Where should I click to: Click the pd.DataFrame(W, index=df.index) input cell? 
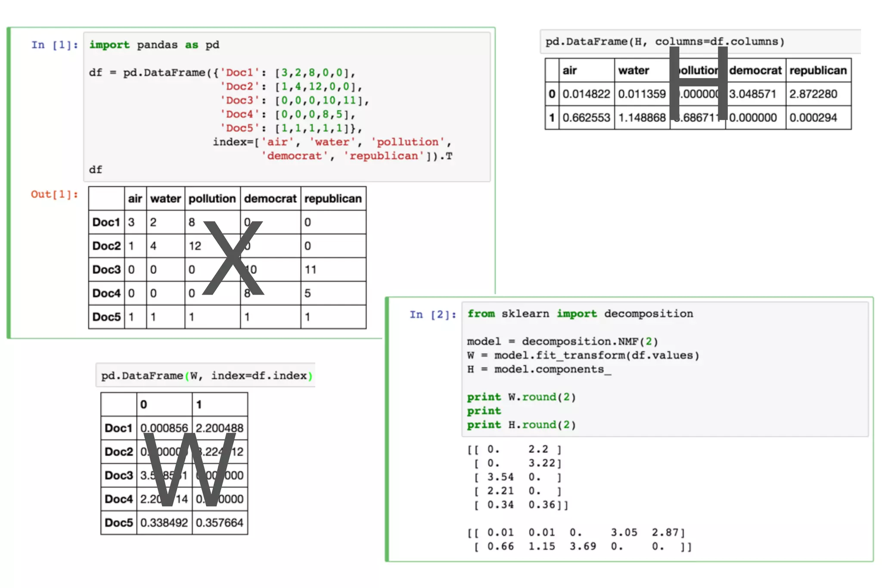[206, 376]
